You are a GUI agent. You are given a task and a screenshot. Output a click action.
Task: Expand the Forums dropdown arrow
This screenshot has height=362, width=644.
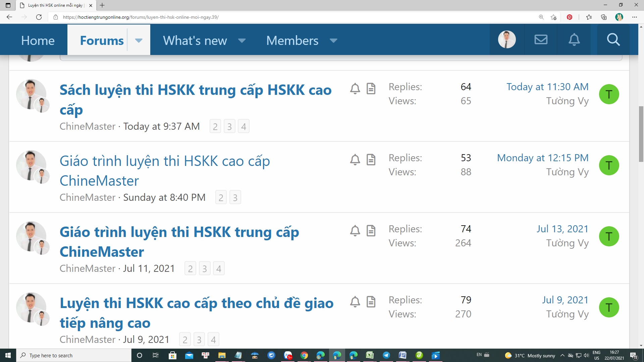point(139,41)
